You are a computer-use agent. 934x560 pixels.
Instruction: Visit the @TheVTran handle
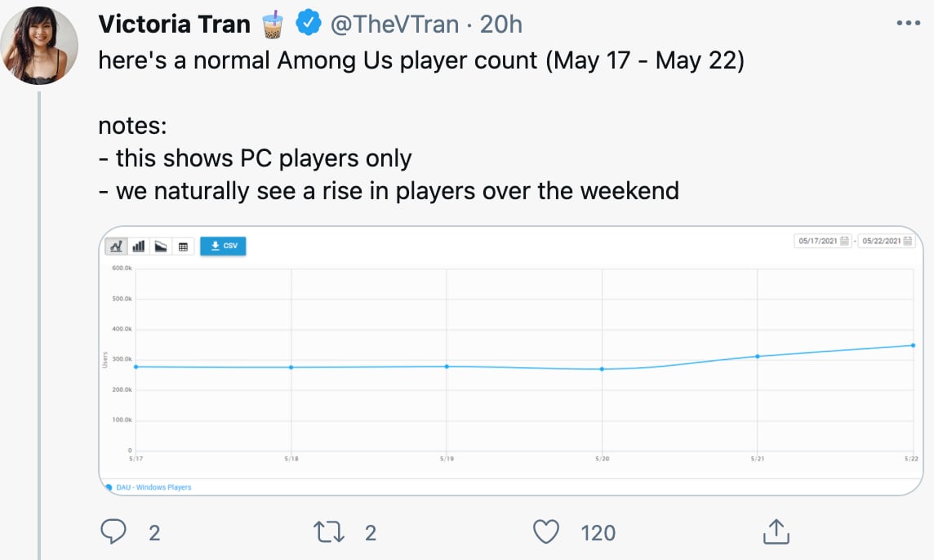click(394, 24)
